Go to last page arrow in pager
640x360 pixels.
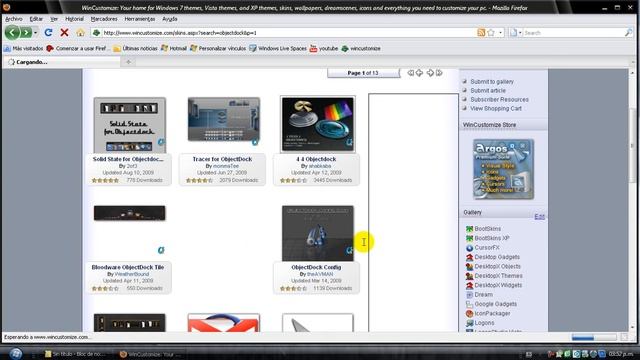click(x=439, y=73)
